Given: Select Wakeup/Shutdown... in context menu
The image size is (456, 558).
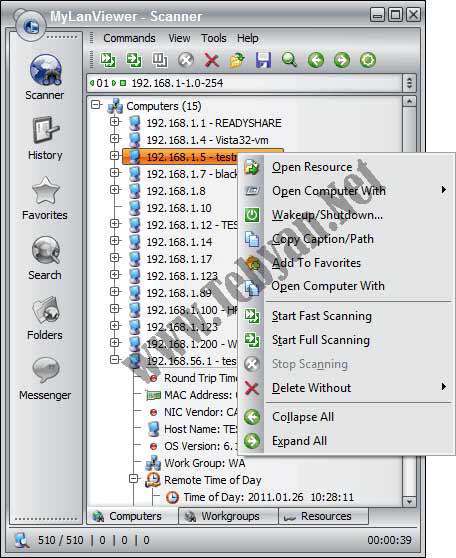Looking at the screenshot, I should coord(345,215).
